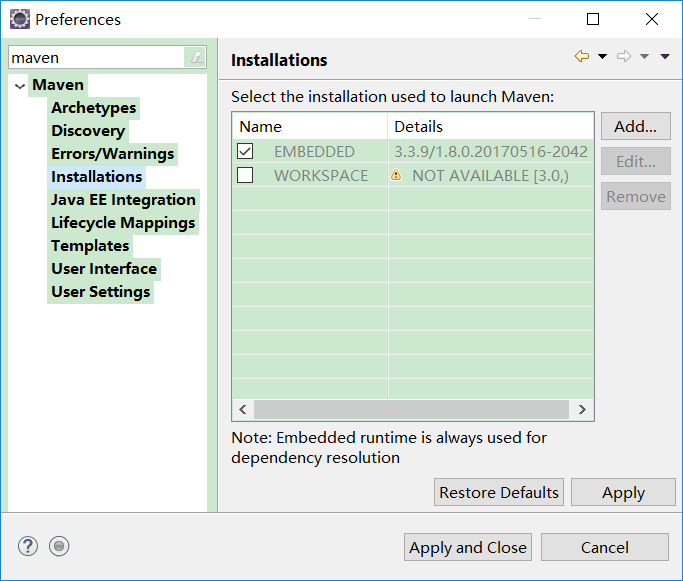The width and height of the screenshot is (683, 581).
Task: Click the Apply and Close button
Action: pos(468,547)
